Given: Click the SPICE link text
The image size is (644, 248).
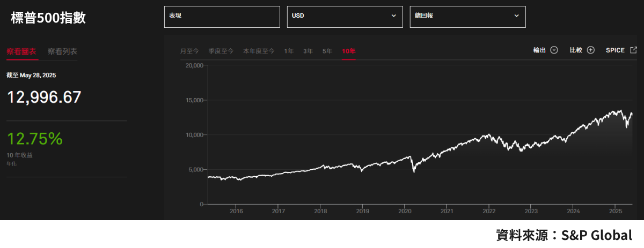Looking at the screenshot, I should pos(615,50).
